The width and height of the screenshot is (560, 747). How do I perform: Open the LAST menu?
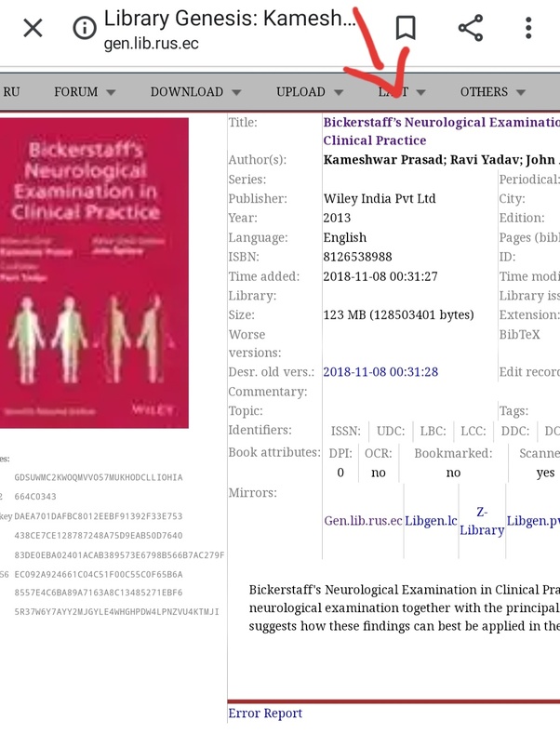[393, 91]
